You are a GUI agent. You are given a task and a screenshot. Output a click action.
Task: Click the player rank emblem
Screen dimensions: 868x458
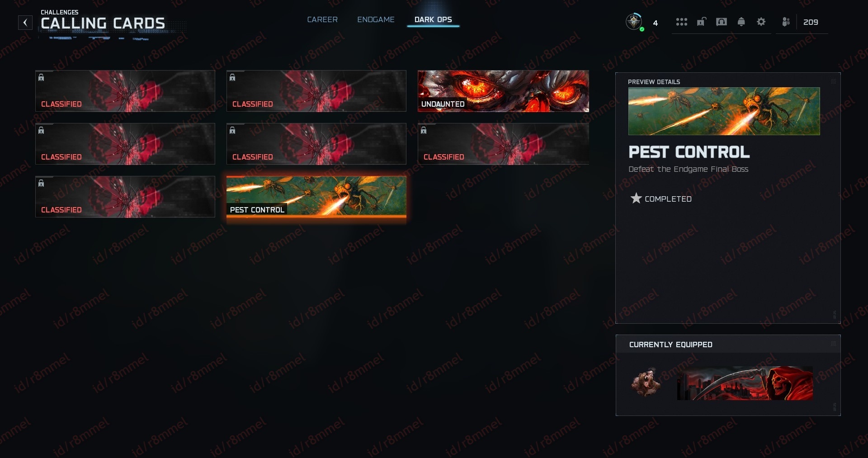coord(634,22)
